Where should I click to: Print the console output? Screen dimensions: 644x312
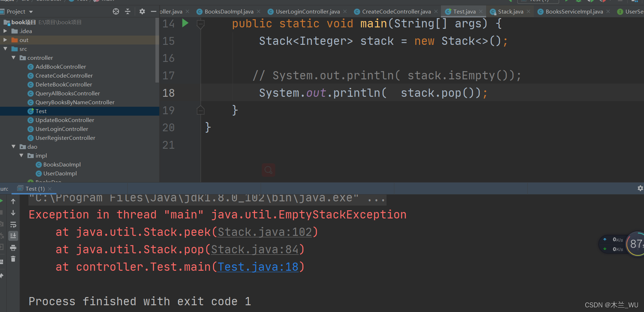click(13, 248)
